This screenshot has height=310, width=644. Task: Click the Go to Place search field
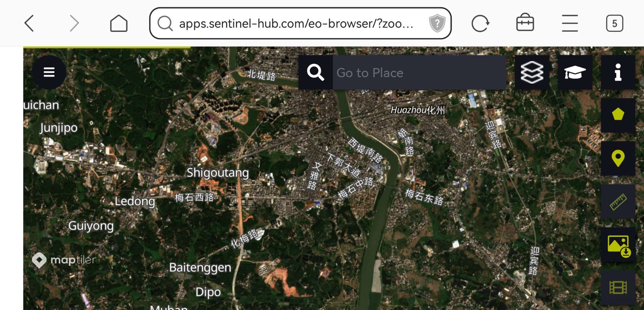(x=419, y=72)
